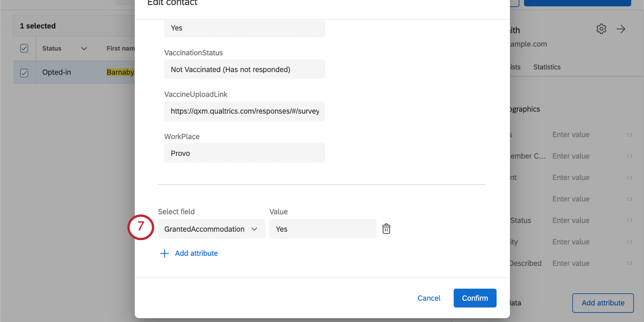
Task: Click the outlined Add attribute button
Action: point(603,303)
